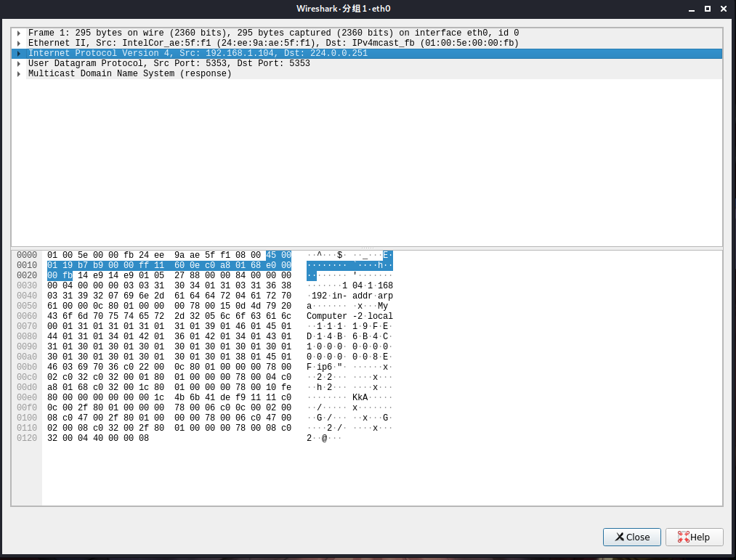Expand the Frame 1 details row
The width and height of the screenshot is (736, 560).
(20, 33)
